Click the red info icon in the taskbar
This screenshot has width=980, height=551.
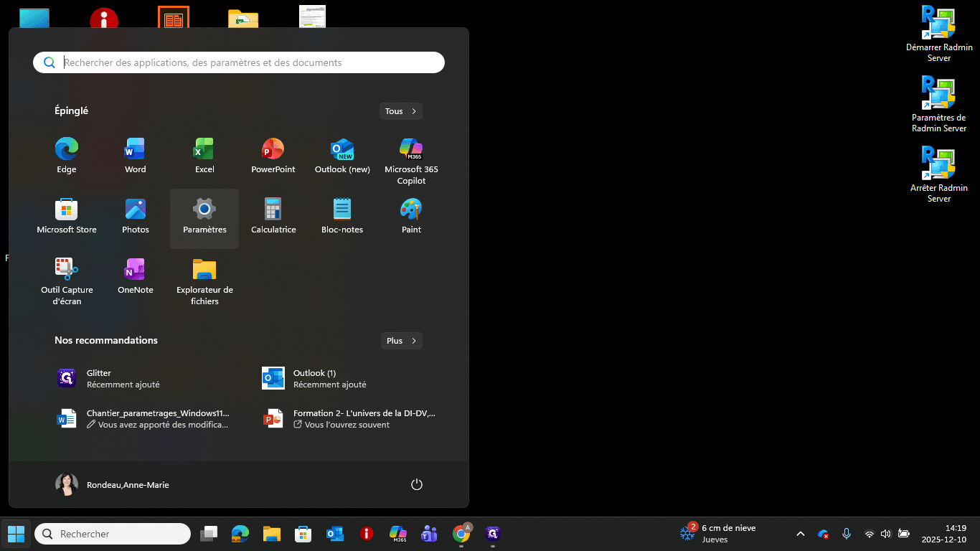[367, 534]
